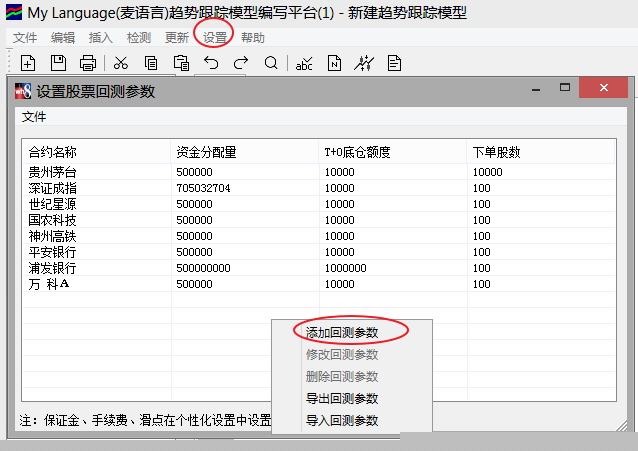
Task: Click the abc spell check icon
Action: 304,64
